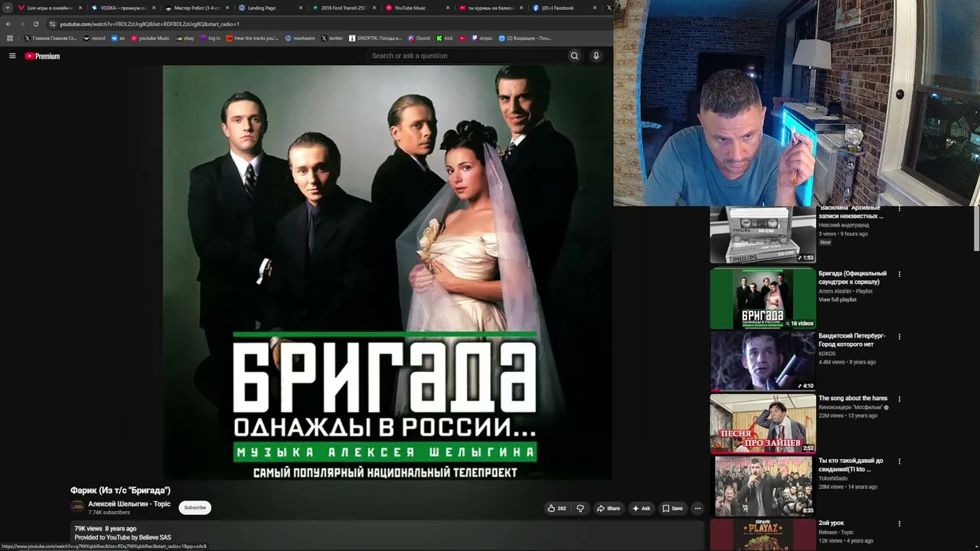Click the 2ой урок video title
Image resolution: width=980 pixels, height=551 pixels.
coord(831,523)
